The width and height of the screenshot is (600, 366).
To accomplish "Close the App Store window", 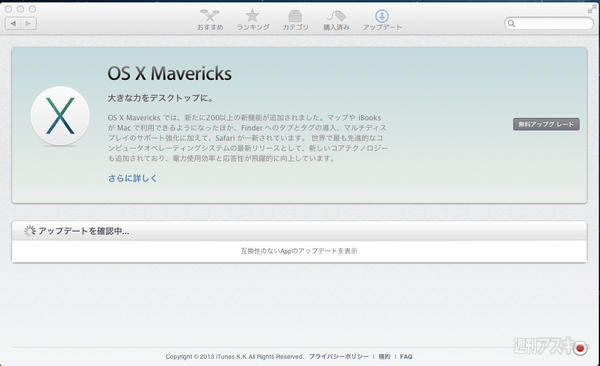I will (x=8, y=8).
